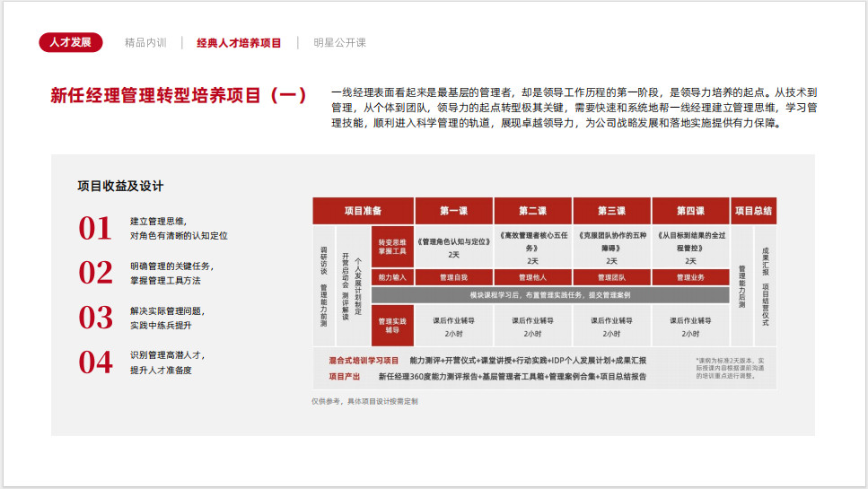The image size is (868, 489).
Task: Click the 新任经理管理转型培养项目 title
Action: (x=179, y=96)
